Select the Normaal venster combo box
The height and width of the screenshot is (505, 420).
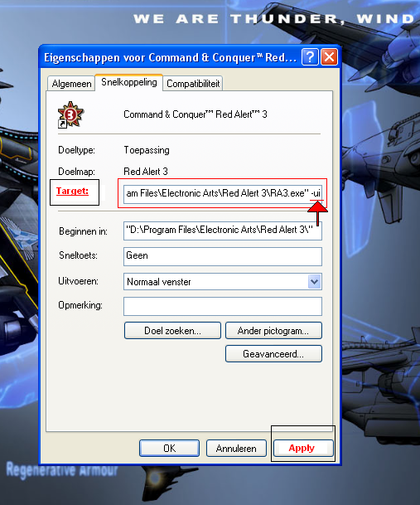point(223,282)
